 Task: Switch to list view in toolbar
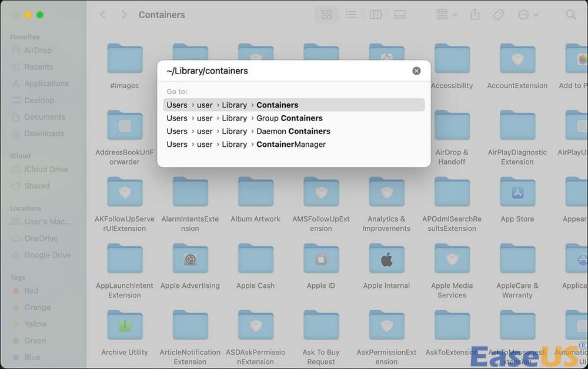(350, 15)
